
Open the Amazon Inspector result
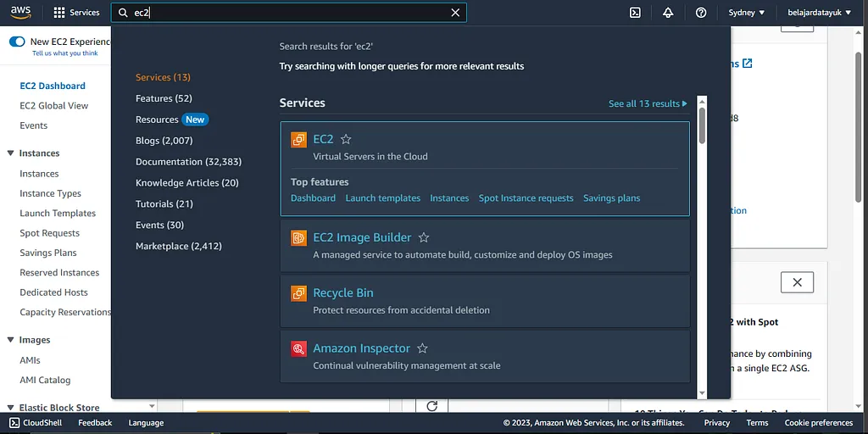pos(361,348)
